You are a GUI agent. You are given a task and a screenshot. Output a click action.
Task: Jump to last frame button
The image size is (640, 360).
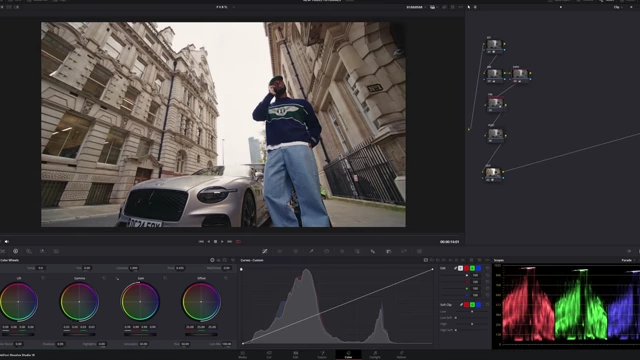(229, 242)
